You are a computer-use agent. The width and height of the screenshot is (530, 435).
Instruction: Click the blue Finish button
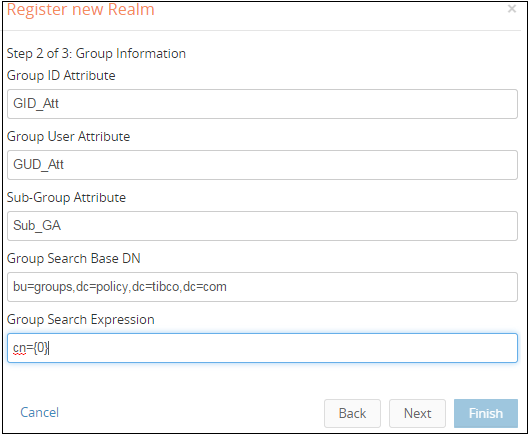(486, 413)
